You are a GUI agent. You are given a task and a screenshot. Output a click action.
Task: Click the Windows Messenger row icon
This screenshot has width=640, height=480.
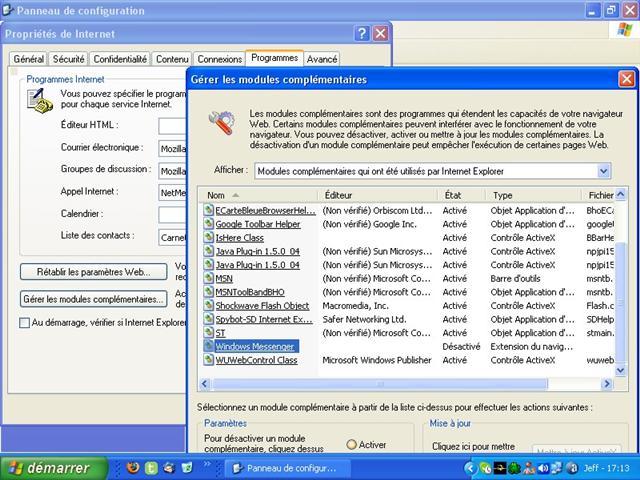[209, 346]
